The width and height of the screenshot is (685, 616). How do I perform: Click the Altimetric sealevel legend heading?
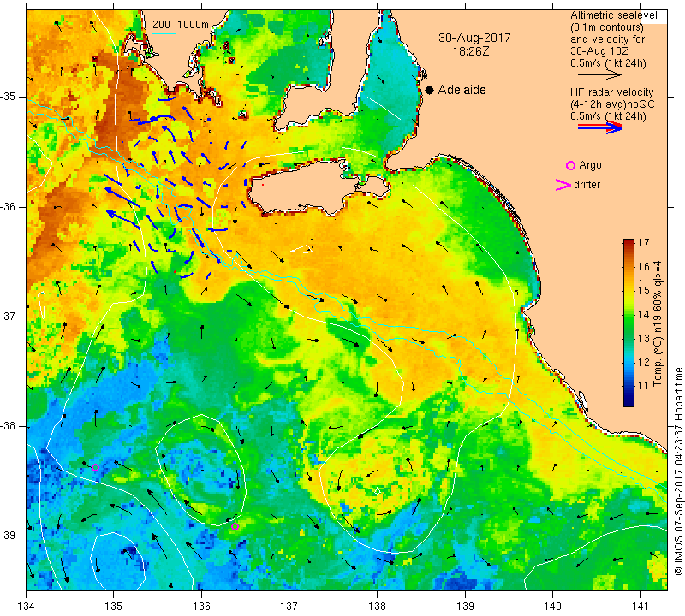pyautogui.click(x=613, y=15)
